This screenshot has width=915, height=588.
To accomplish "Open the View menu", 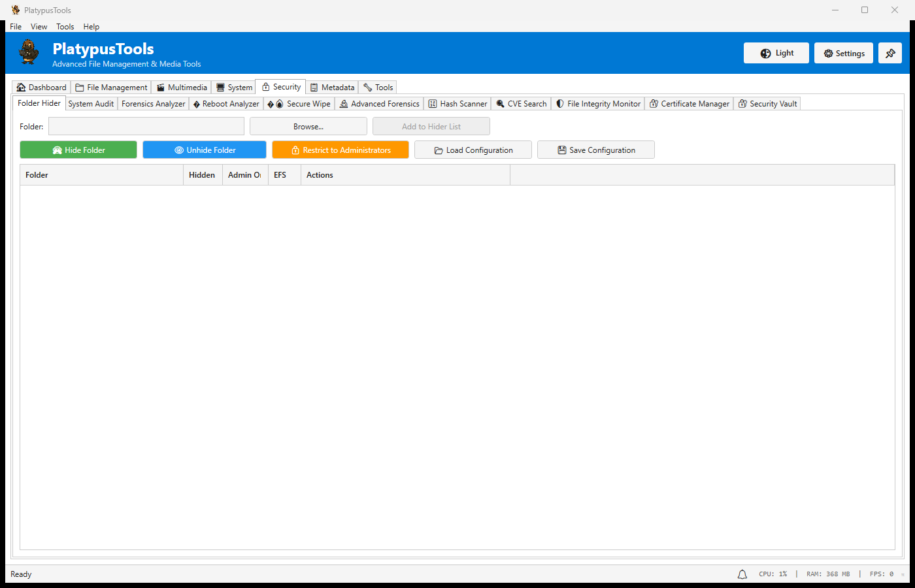I will pyautogui.click(x=39, y=27).
